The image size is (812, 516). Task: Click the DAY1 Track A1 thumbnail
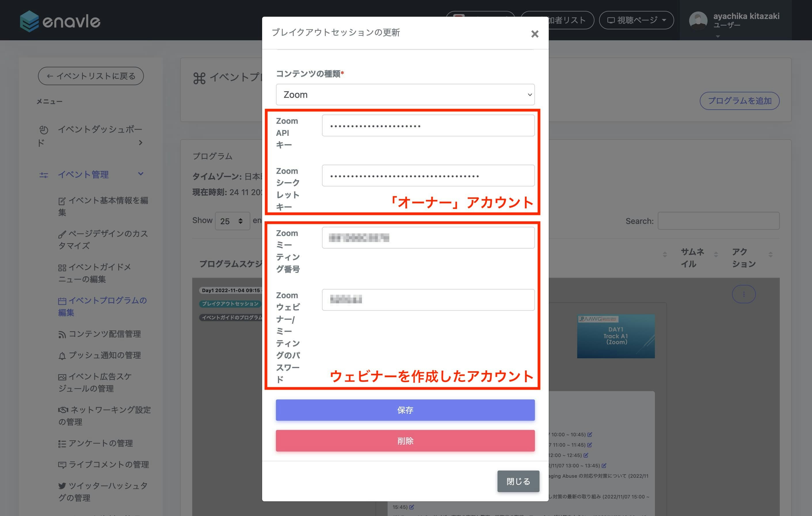[x=615, y=336]
